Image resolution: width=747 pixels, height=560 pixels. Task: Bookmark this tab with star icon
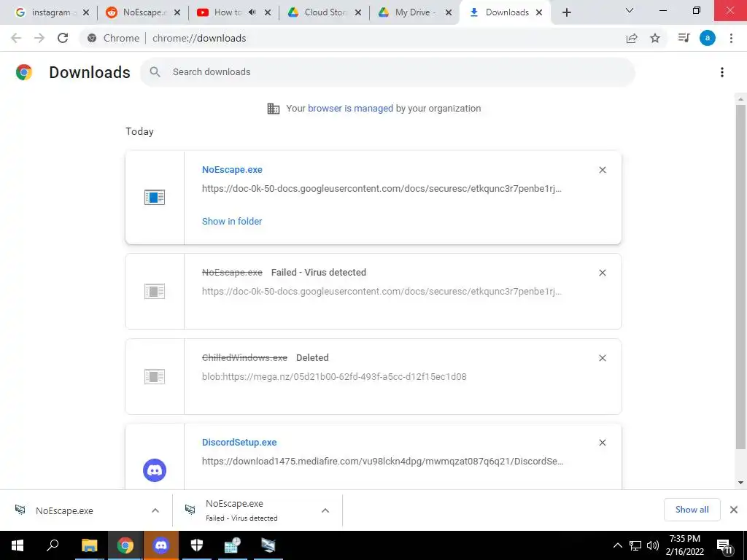click(x=655, y=38)
